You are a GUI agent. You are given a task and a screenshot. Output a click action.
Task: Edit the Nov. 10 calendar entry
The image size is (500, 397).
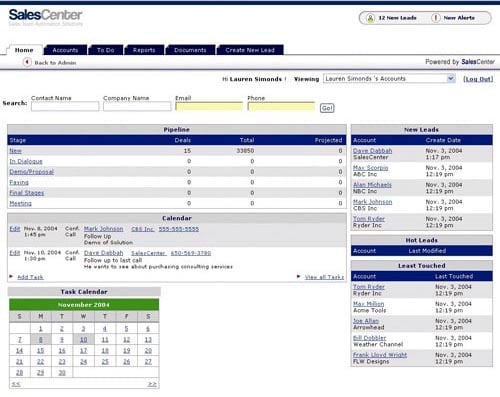(15, 253)
